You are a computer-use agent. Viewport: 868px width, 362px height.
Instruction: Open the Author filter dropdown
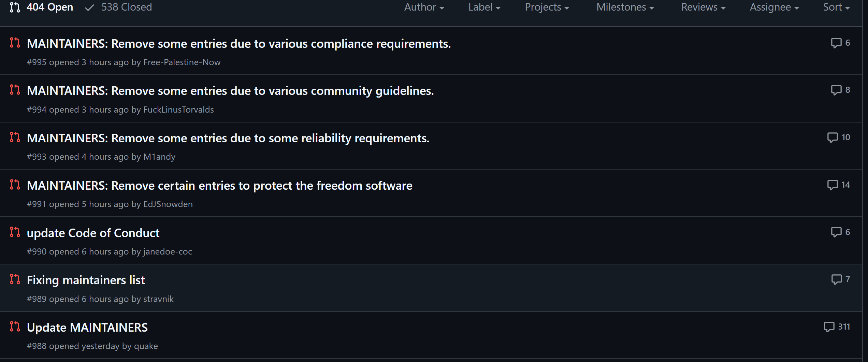[424, 7]
